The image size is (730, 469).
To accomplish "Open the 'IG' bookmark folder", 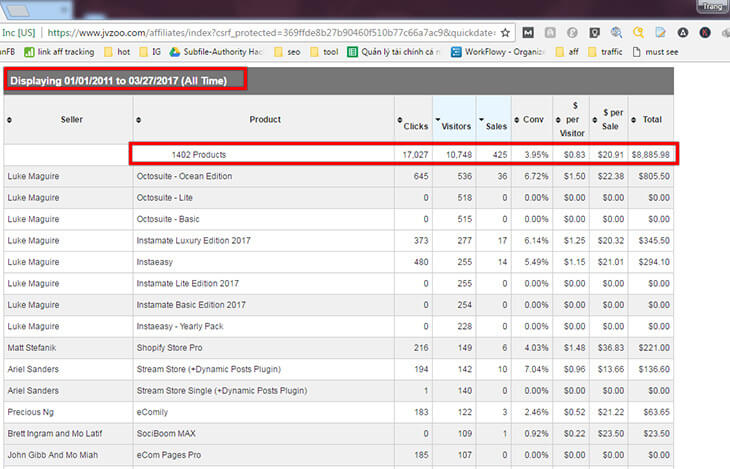I will pyautogui.click(x=150, y=52).
